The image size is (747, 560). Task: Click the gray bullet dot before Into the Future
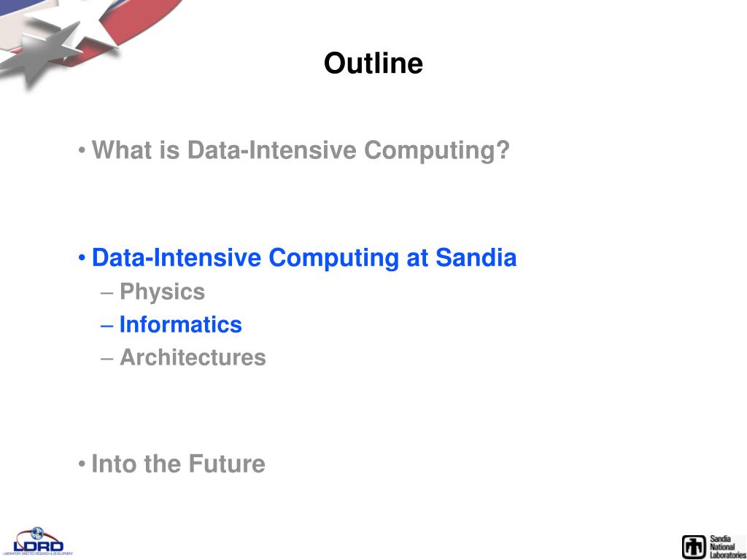point(82,464)
